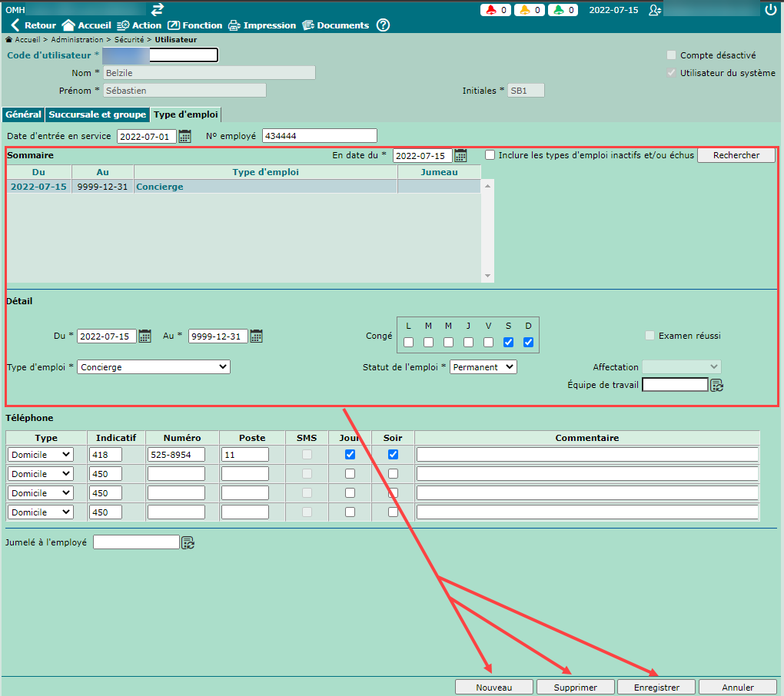This screenshot has height=696, width=784.
Task: Expand the Statut de l'emploi dropdown
Action: click(x=483, y=367)
